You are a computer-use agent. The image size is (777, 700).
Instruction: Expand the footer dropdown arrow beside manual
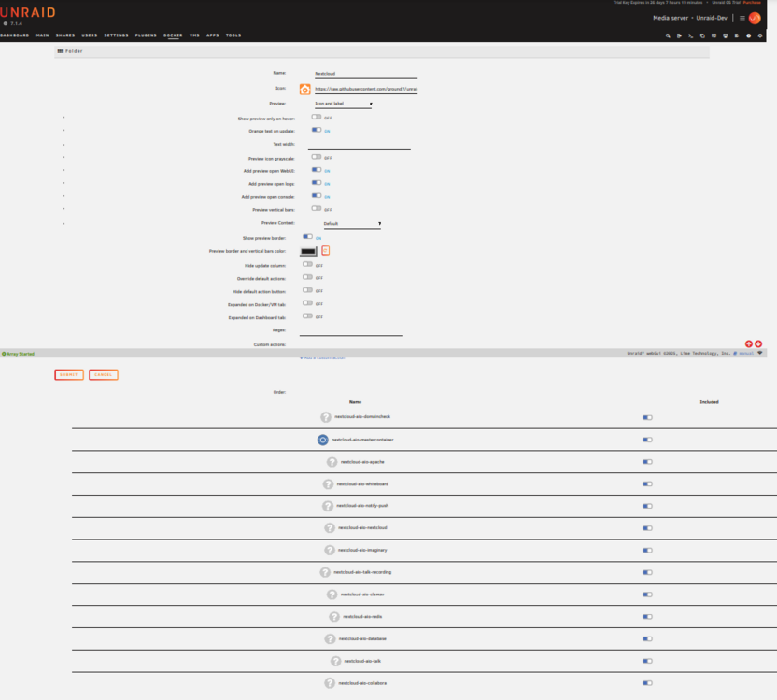pos(760,353)
